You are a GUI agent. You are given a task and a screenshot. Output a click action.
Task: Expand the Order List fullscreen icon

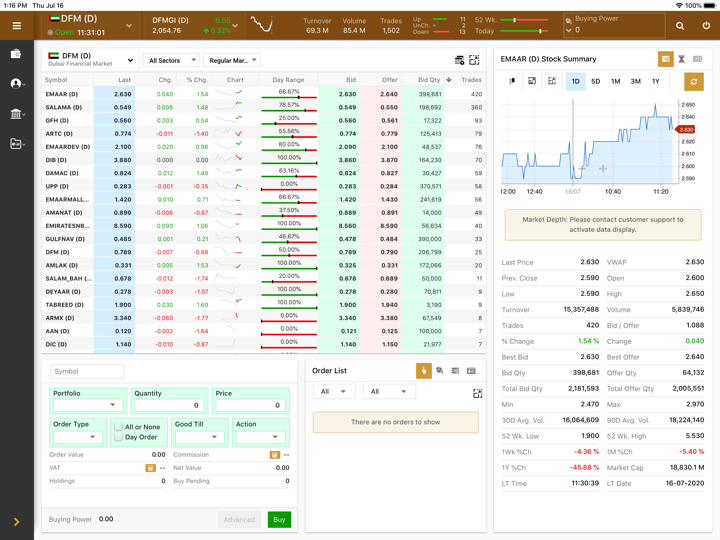tap(477, 394)
